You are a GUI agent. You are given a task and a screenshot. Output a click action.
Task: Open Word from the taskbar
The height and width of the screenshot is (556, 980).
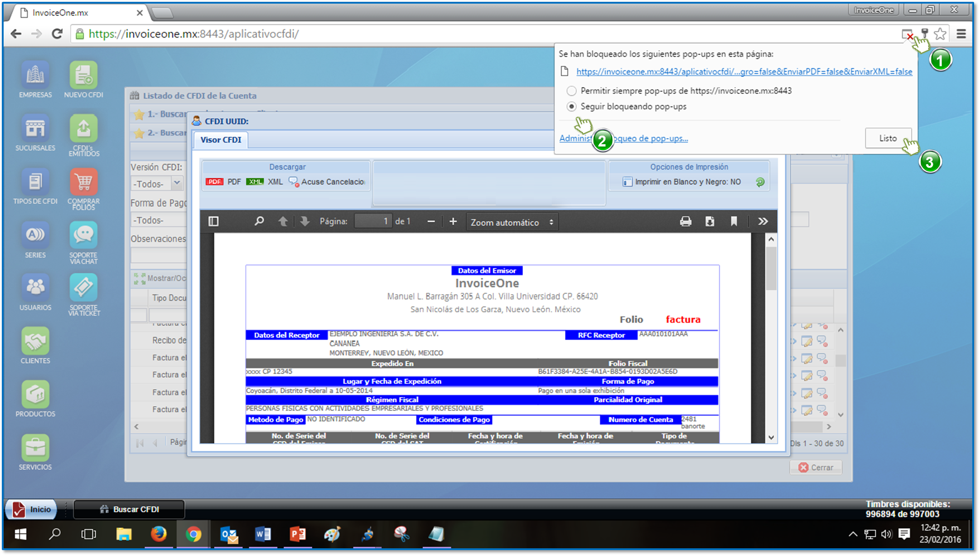263,535
